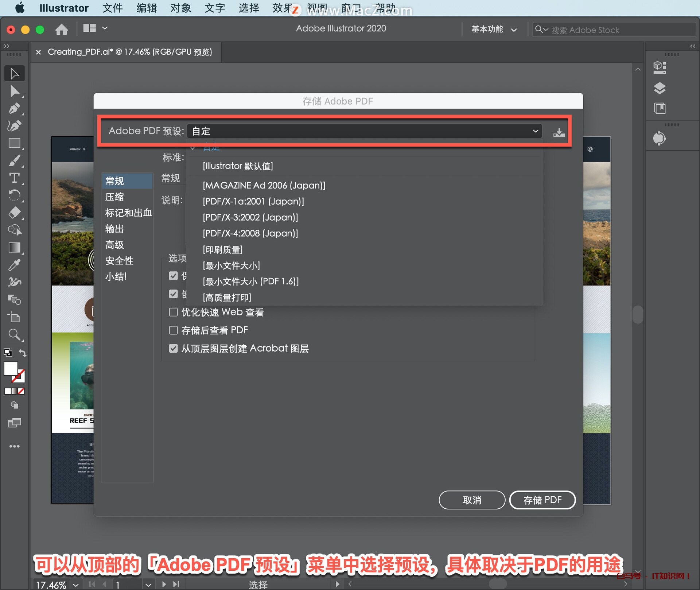Click the white fill color swatch
This screenshot has width=700, height=590.
(x=11, y=369)
